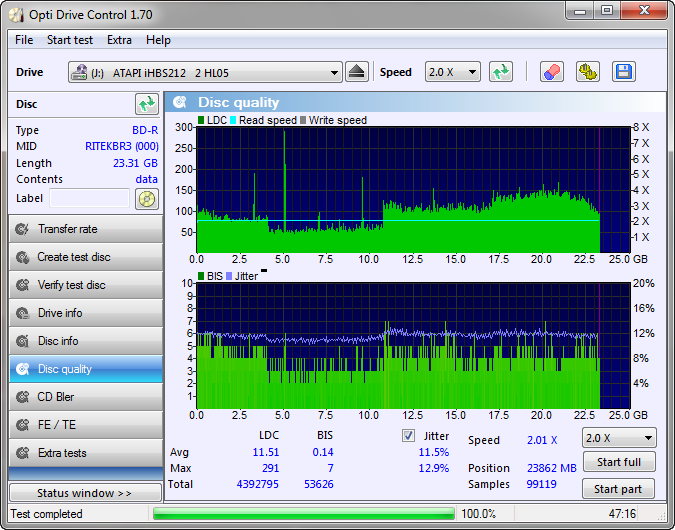Click the BIS and Jitter graph area
The image size is (675, 530).
[x=413, y=346]
